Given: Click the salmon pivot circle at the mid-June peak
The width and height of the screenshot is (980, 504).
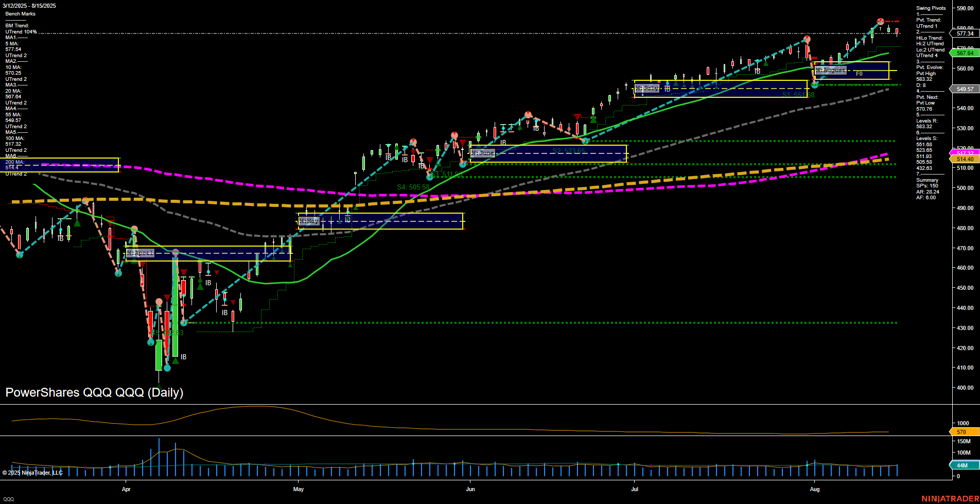Looking at the screenshot, I should (x=528, y=114).
